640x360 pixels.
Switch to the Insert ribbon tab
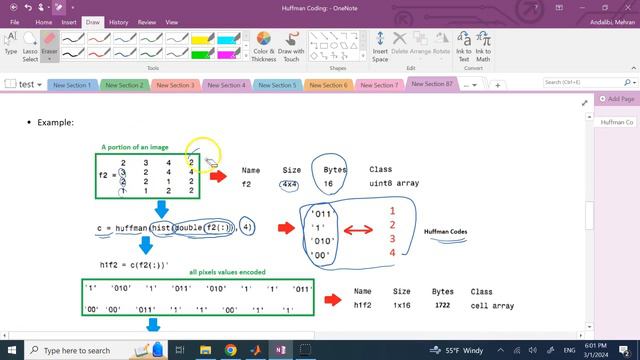click(x=69, y=22)
